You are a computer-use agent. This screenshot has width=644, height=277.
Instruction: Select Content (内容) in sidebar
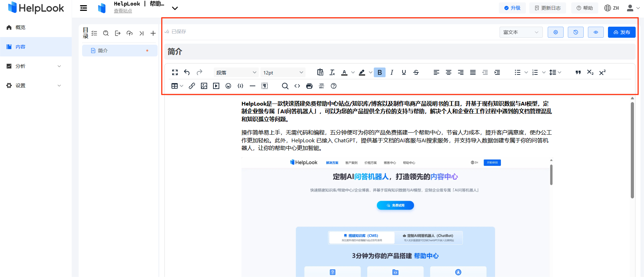point(36,47)
